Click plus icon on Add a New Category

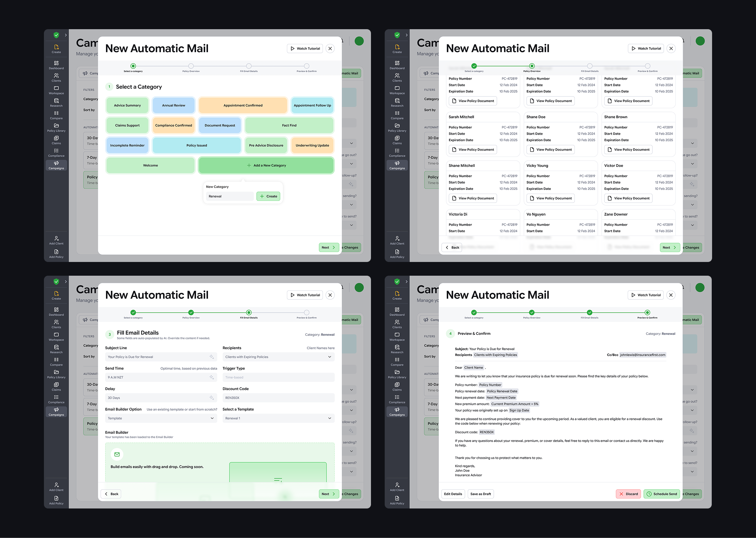[249, 165]
